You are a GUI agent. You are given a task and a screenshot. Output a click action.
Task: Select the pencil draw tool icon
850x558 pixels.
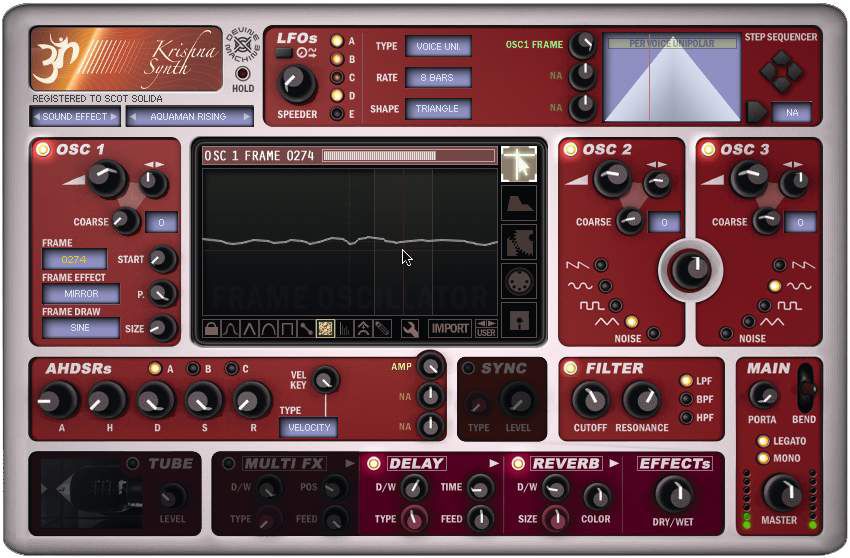click(x=383, y=329)
